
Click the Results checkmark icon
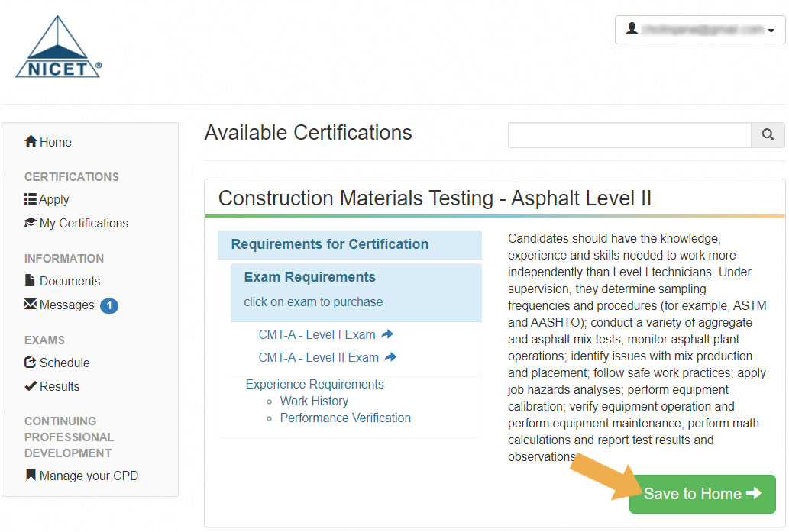[31, 385]
